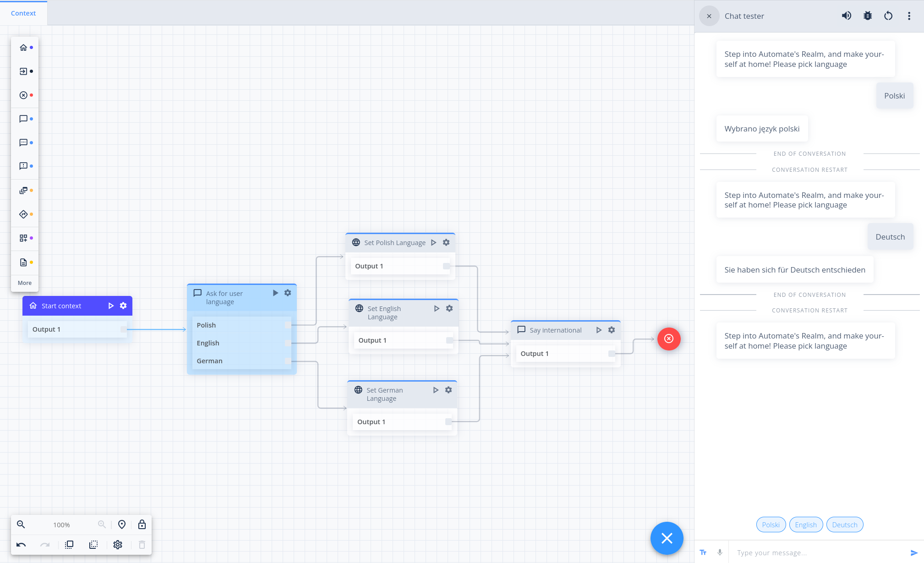Expand settings gear on Set German Language
The height and width of the screenshot is (563, 924).
pyautogui.click(x=449, y=389)
